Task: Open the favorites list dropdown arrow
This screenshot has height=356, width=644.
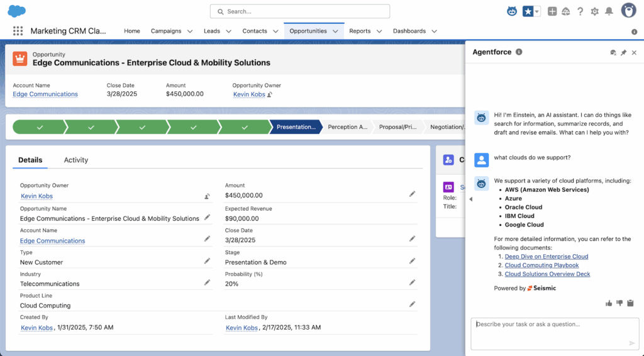Action: click(x=537, y=11)
